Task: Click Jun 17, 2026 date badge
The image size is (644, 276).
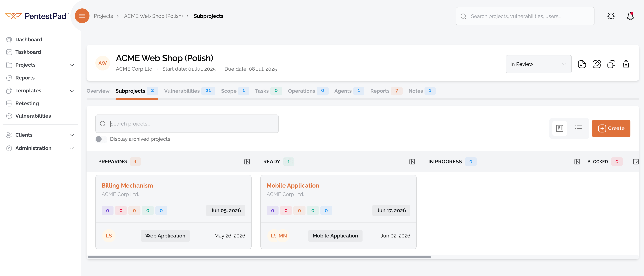Action: point(391,210)
